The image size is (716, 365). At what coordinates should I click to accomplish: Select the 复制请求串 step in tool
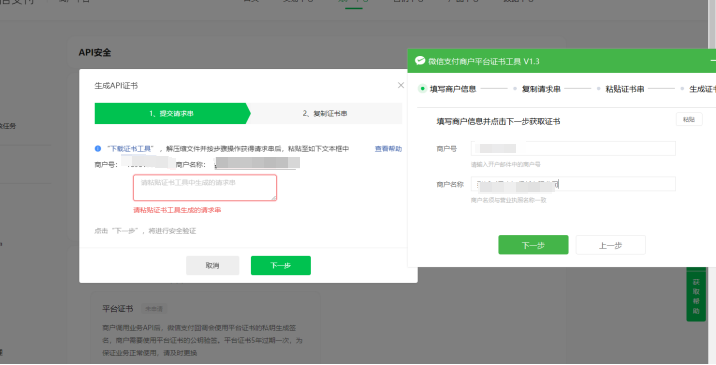point(537,89)
